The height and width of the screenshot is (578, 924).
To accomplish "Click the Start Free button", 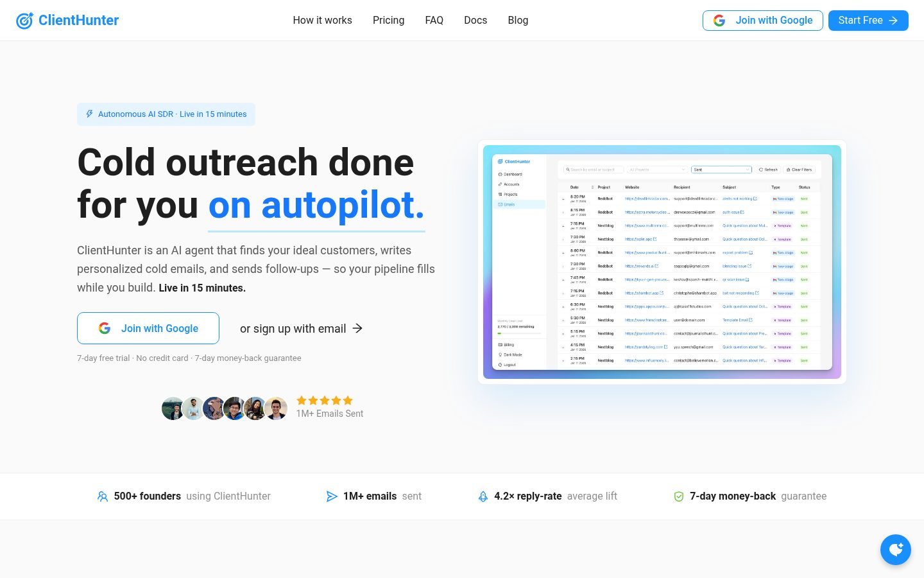I will [868, 21].
